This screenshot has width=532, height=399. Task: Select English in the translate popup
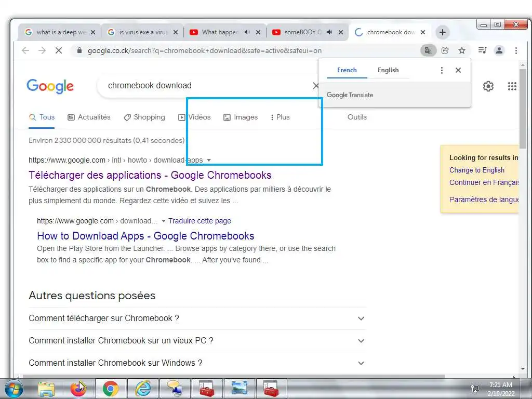click(x=388, y=70)
